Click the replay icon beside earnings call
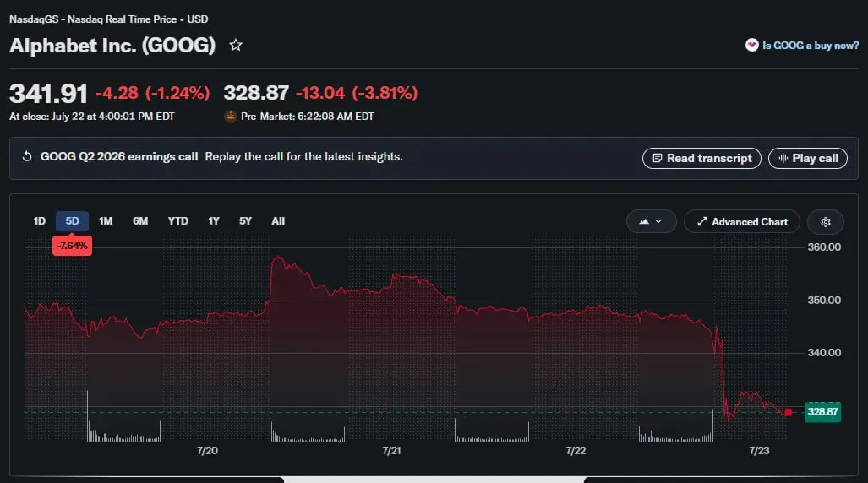The height and width of the screenshot is (483, 868). click(26, 156)
